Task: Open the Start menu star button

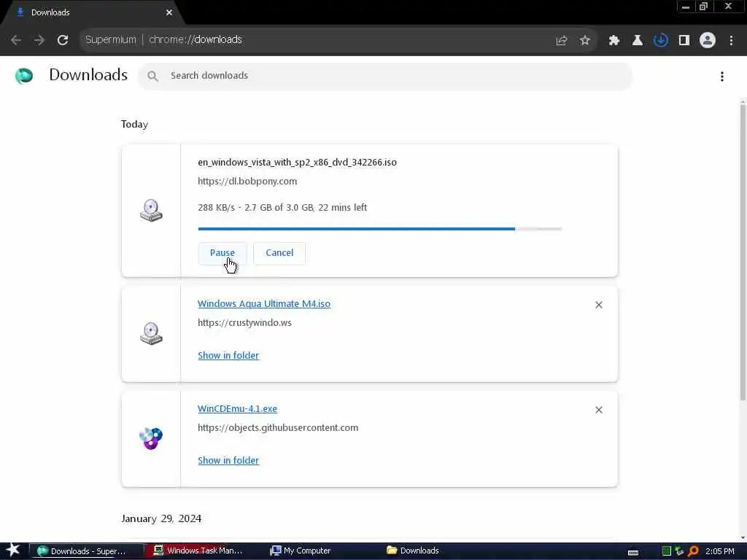Action: coord(13,551)
